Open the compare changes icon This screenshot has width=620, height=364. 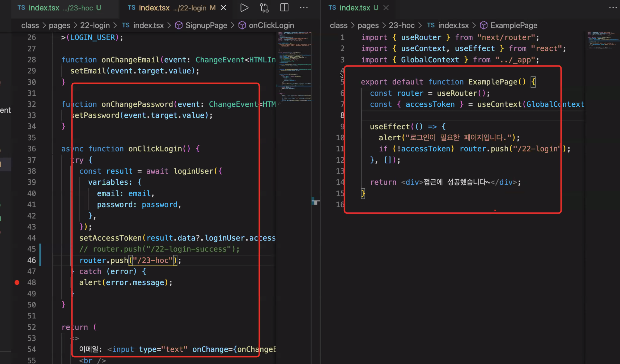264,8
